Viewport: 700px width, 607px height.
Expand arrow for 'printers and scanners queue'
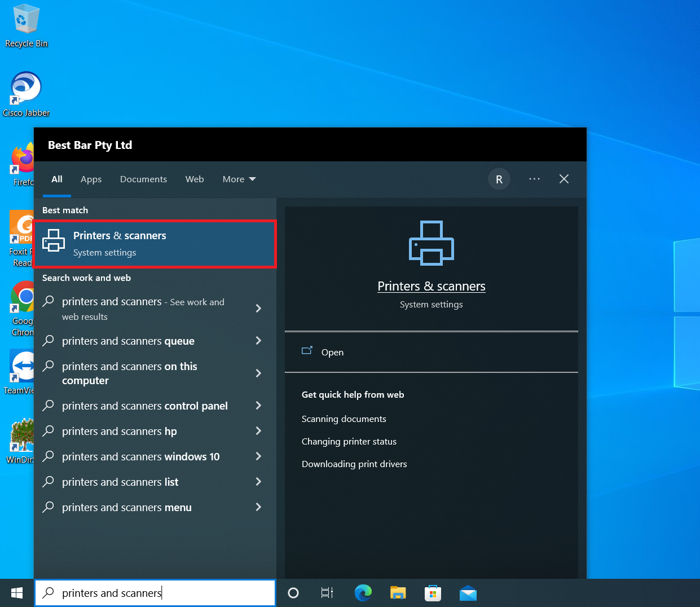[258, 340]
